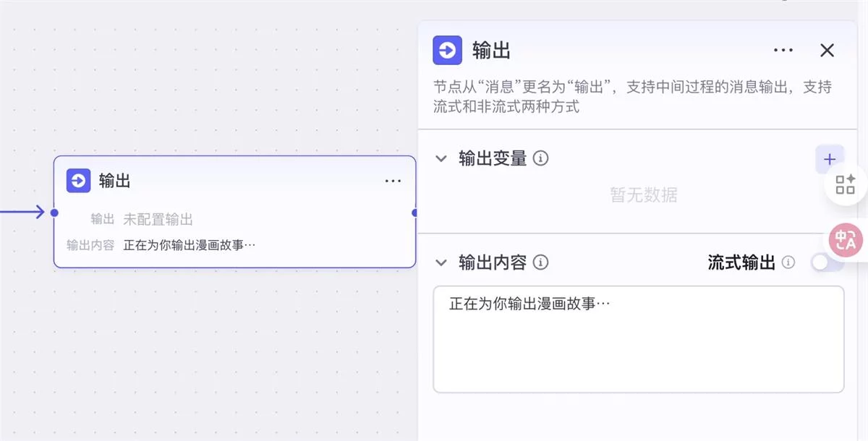Collapse the 输出内容 section
Screen dimensions: 868x441
pos(442,263)
